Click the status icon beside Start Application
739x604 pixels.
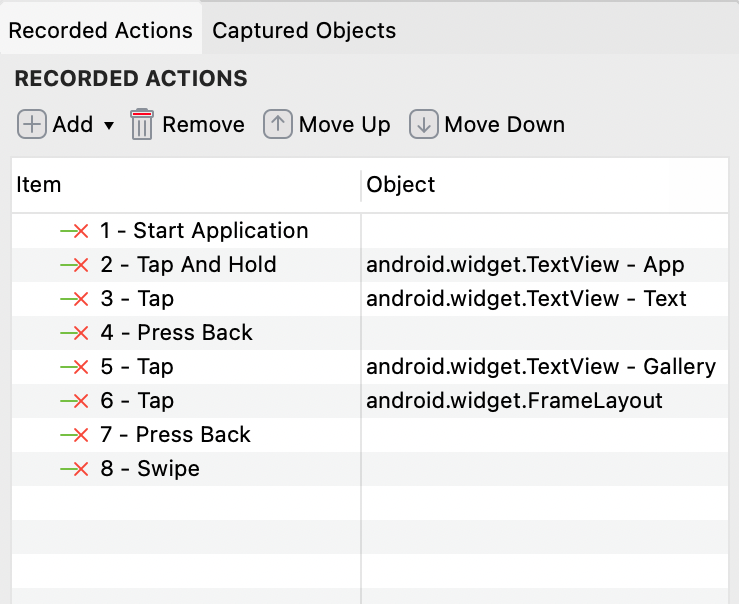tap(75, 231)
